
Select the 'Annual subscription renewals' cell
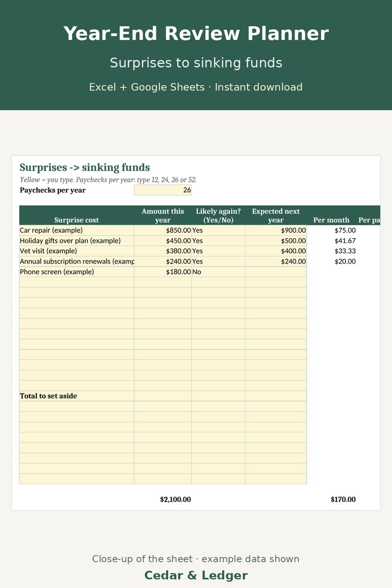tap(76, 261)
